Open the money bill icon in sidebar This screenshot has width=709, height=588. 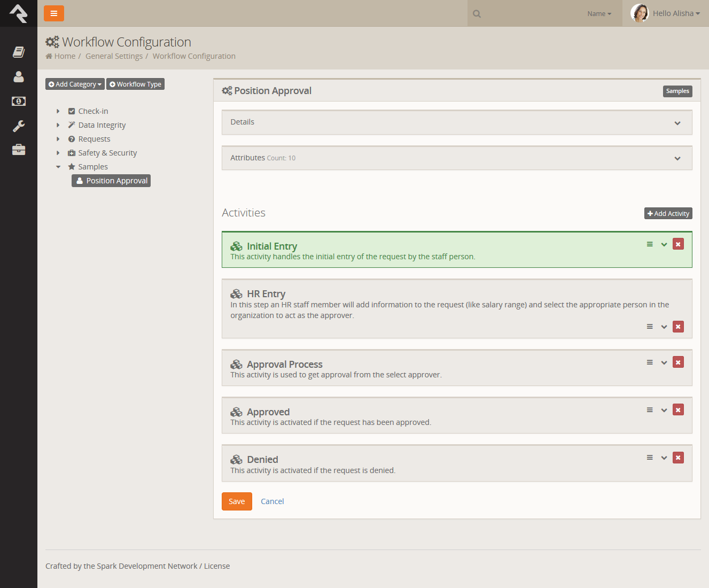pos(19,101)
